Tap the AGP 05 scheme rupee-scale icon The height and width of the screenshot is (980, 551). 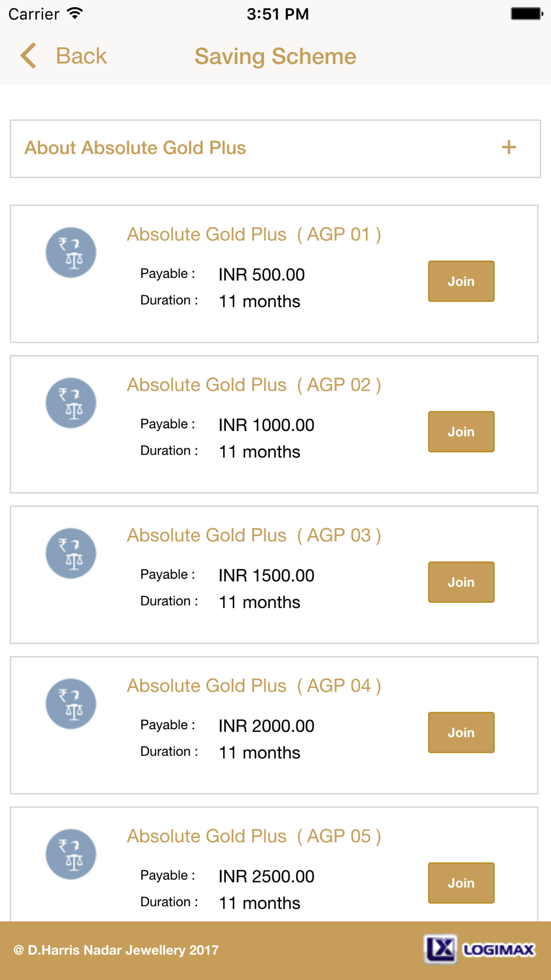pos(71,854)
